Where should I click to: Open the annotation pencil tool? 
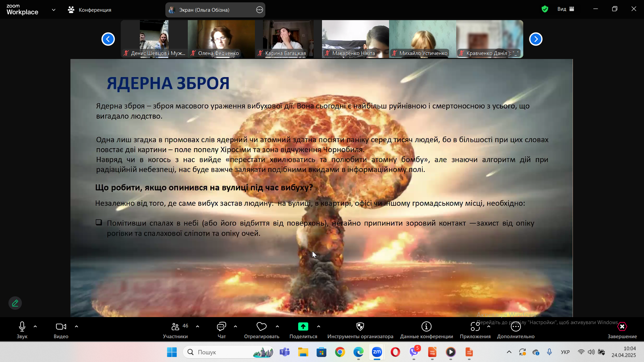[x=15, y=303]
